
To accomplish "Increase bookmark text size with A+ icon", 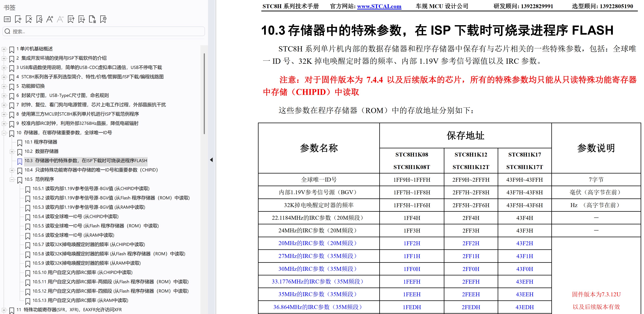I will [x=50, y=19].
